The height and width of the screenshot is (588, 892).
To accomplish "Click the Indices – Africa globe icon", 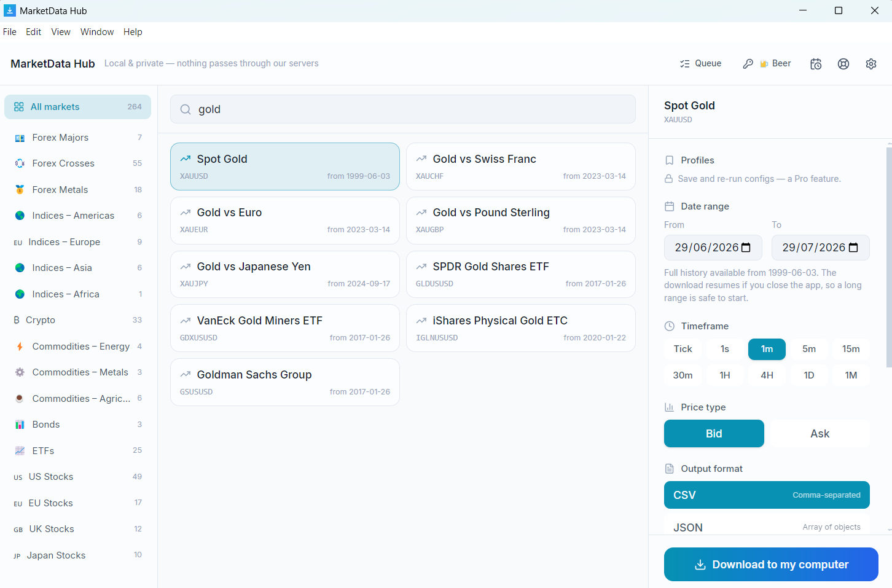I will (x=20, y=294).
